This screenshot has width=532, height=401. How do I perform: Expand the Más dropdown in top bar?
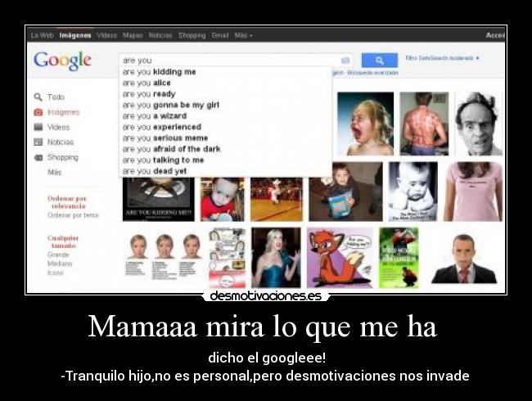tap(243, 35)
